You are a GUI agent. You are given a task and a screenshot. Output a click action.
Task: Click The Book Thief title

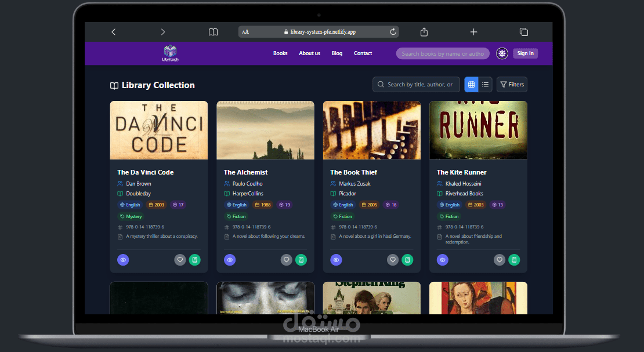tap(354, 172)
